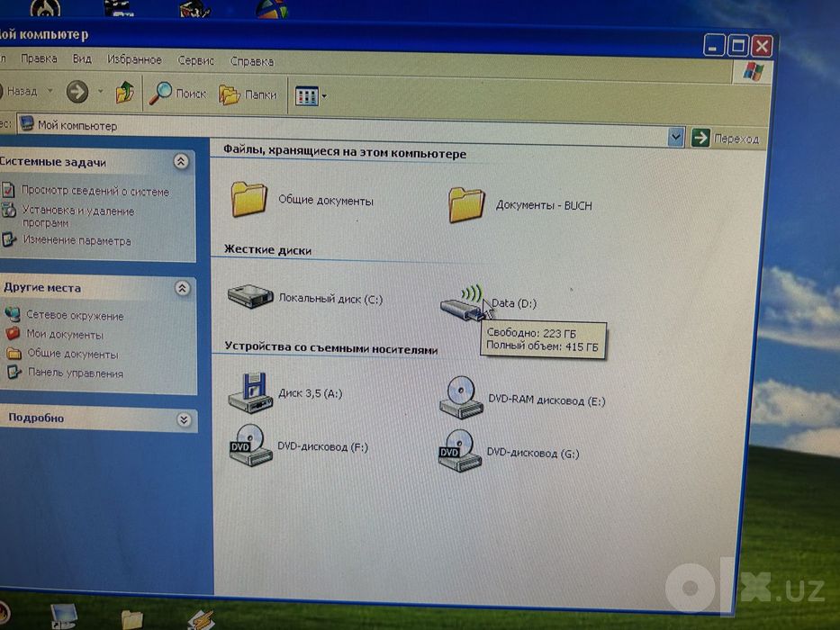The width and height of the screenshot is (840, 630).
Task: Minimize the Мой компьютер window
Action: pos(713,46)
